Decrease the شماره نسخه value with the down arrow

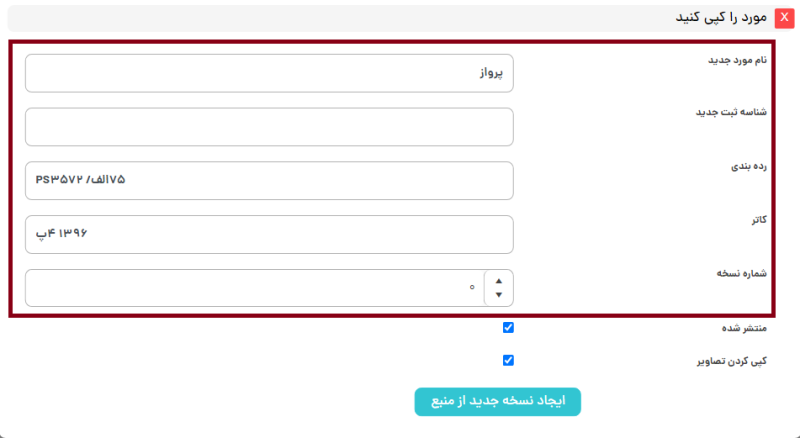pos(499,296)
